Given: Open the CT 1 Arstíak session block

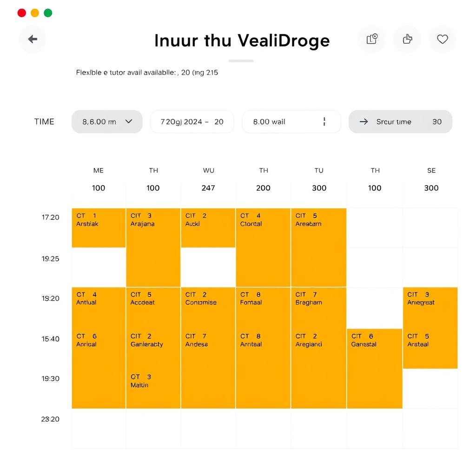Looking at the screenshot, I should point(99,228).
